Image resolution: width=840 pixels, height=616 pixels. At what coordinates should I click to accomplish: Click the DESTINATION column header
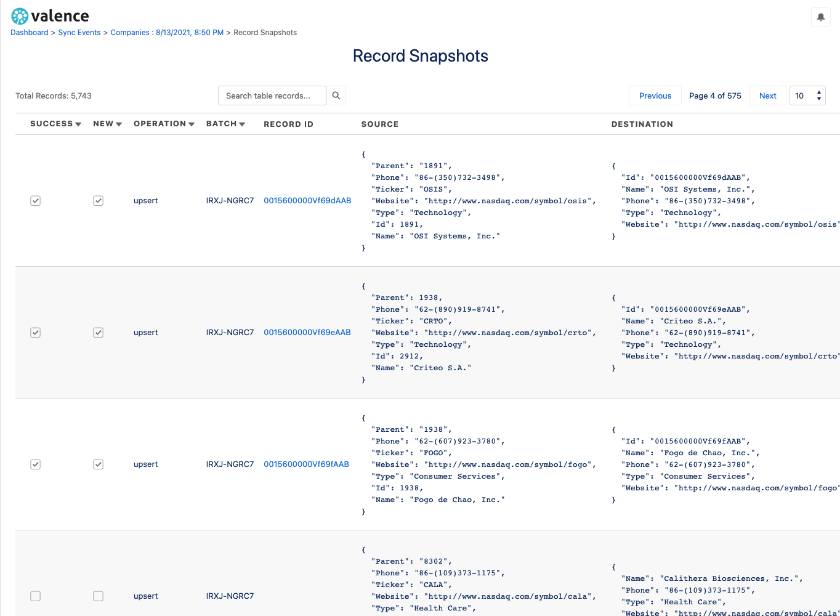coord(642,124)
